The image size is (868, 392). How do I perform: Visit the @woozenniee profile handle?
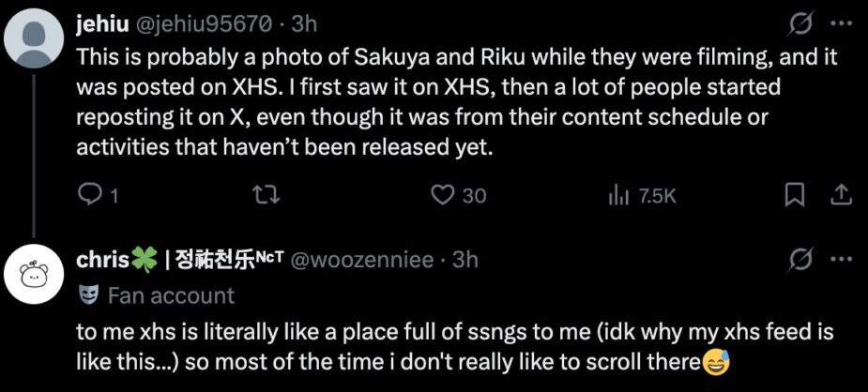(373, 259)
